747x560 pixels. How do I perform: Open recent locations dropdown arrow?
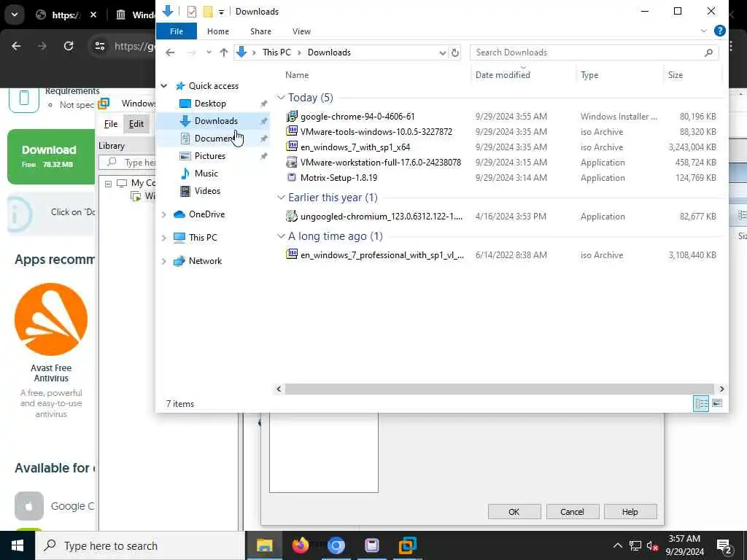pyautogui.click(x=209, y=52)
